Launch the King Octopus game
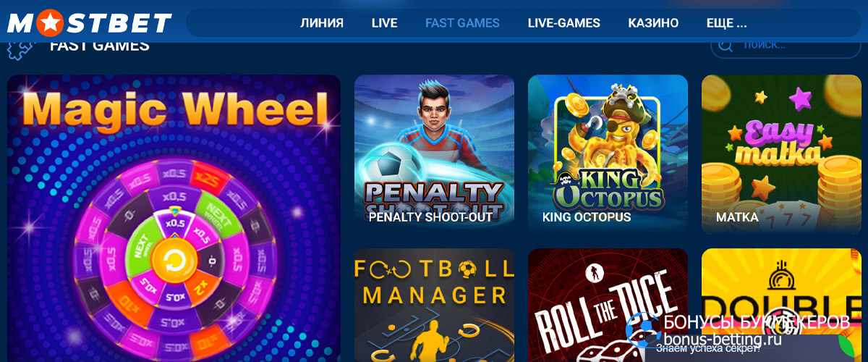This screenshot has height=362, width=868. (x=608, y=154)
